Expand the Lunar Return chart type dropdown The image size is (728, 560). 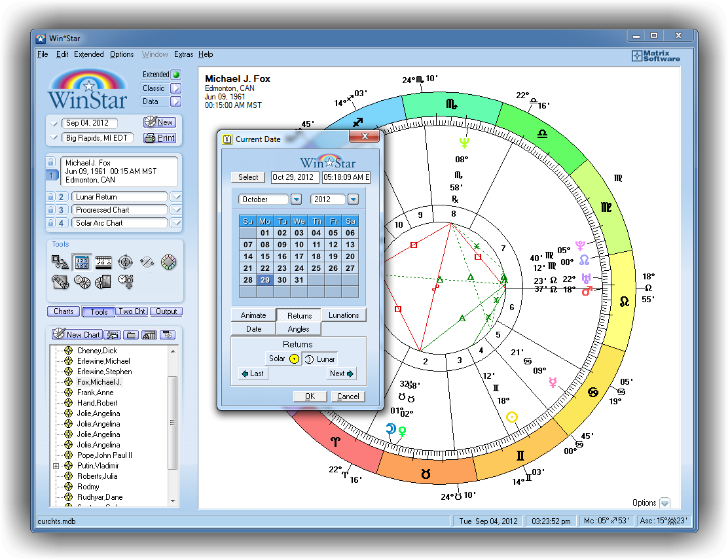click(175, 197)
